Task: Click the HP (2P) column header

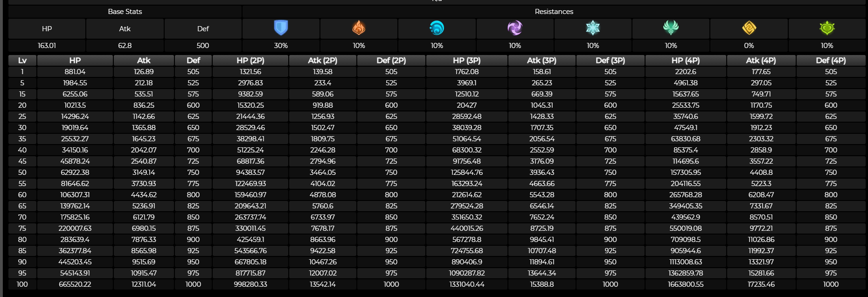Action: (250, 61)
